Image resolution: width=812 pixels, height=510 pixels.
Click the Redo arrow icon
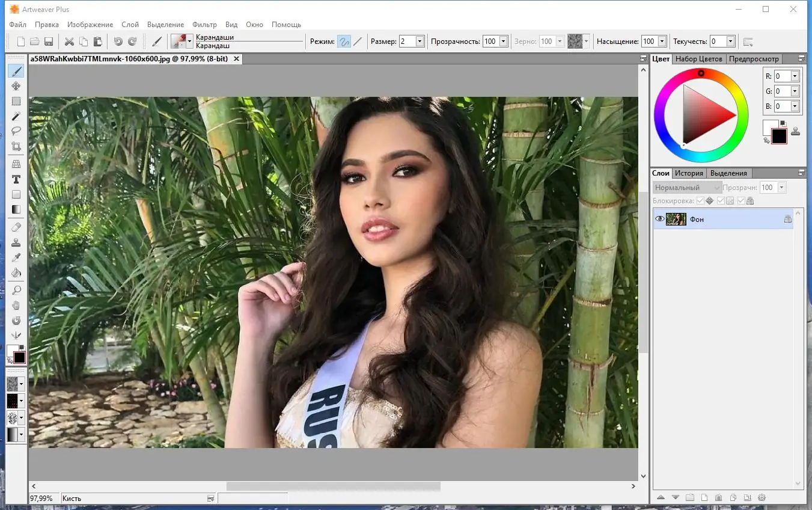132,41
